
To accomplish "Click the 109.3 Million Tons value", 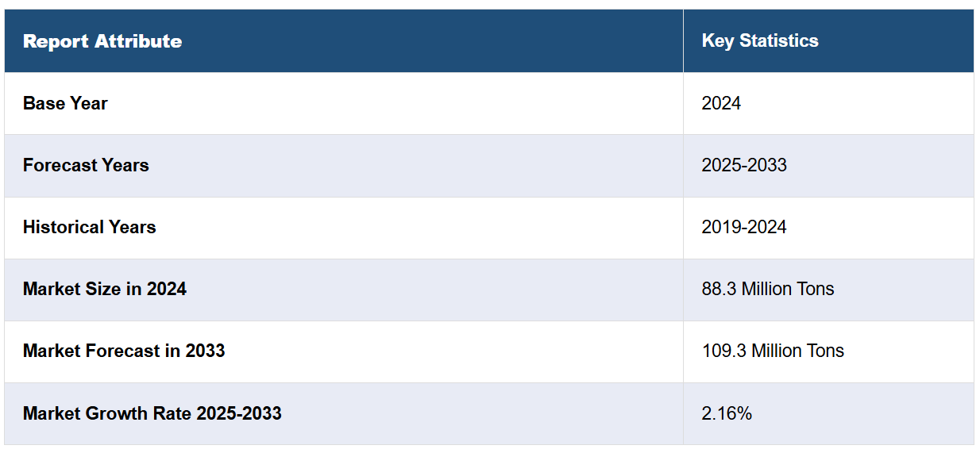I will 773,351.
